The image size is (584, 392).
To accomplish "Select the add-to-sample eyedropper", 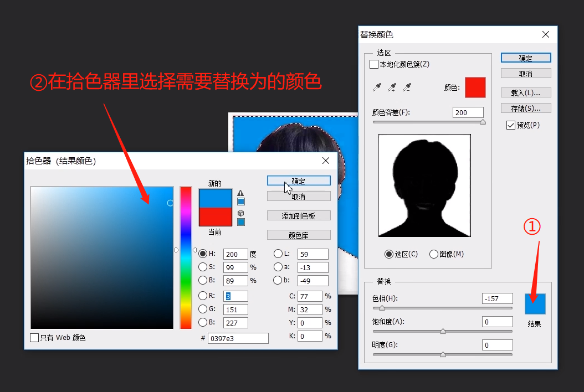I will point(392,87).
